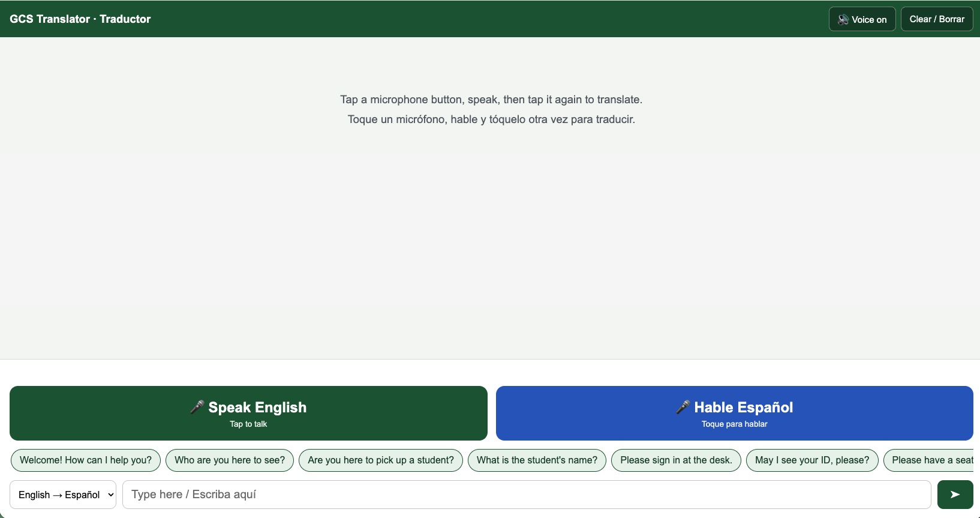Screen dimensions: 980x518
Task: Click the send arrow icon button
Action: pyautogui.click(x=955, y=495)
